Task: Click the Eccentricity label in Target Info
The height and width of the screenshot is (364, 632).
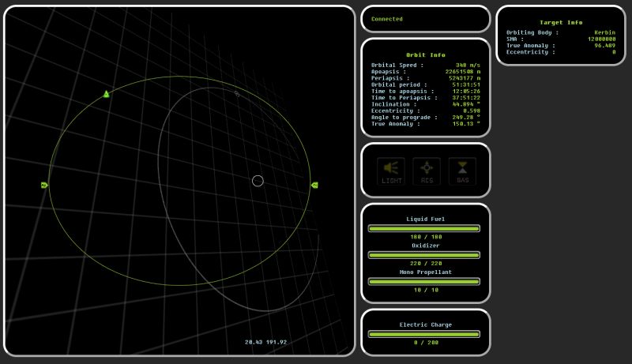Action: 531,52
